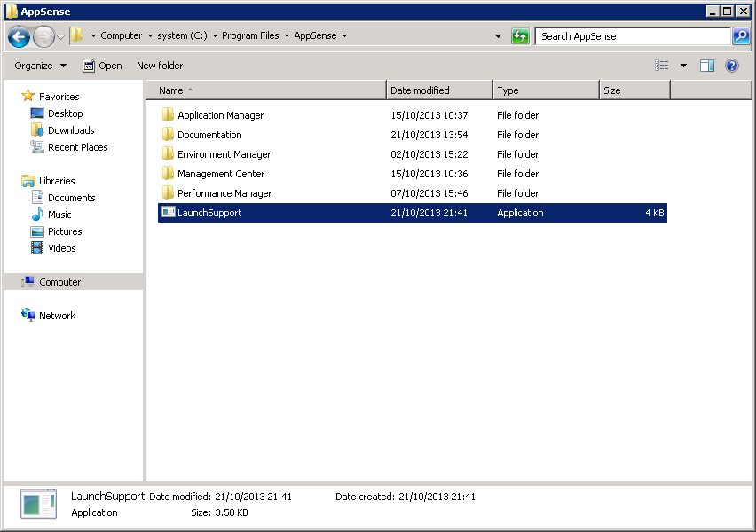Select the Documentation folder name
This screenshot has height=532, width=756.
point(209,135)
